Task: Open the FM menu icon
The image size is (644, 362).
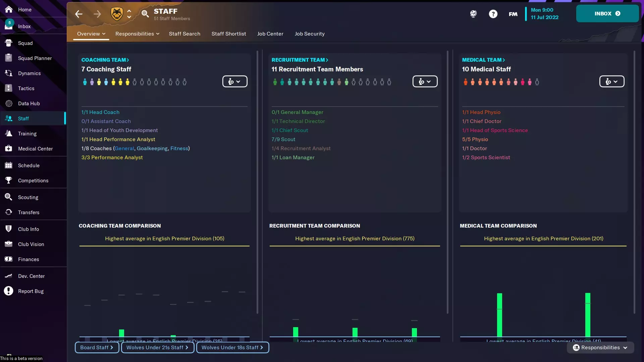Action: tap(513, 14)
